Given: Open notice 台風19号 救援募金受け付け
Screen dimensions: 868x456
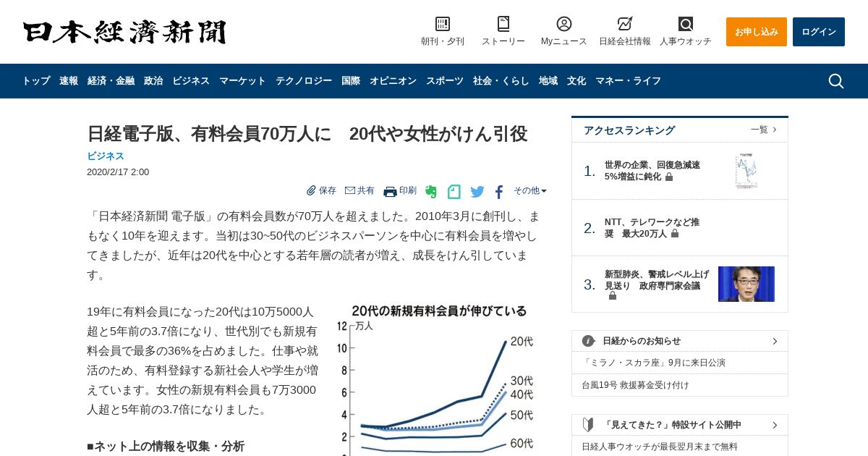Looking at the screenshot, I should 635,385.
